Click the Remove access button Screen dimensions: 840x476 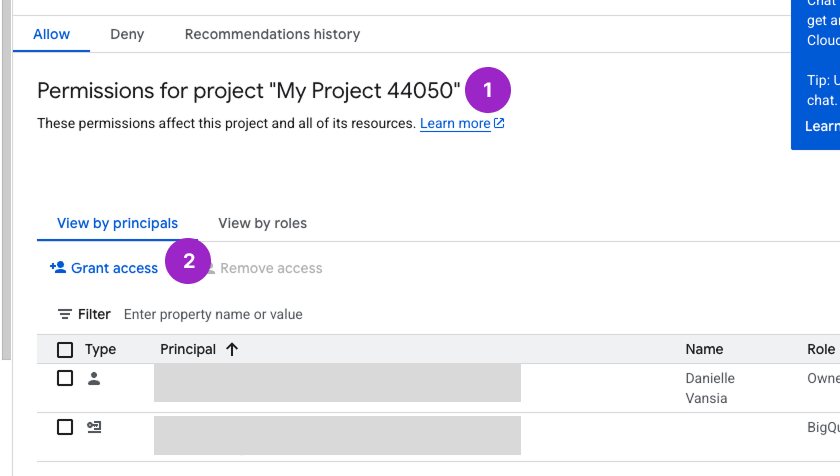tap(270, 268)
